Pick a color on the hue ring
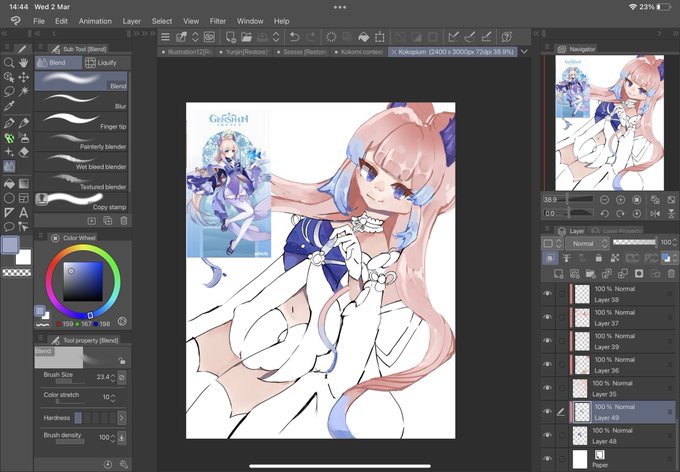 pos(83,249)
